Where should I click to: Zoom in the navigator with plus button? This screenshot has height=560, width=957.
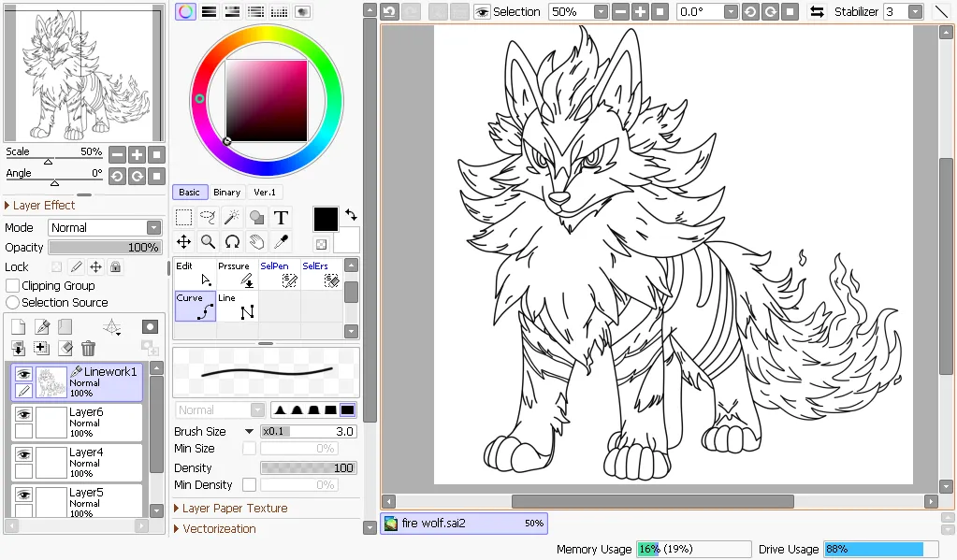click(138, 155)
